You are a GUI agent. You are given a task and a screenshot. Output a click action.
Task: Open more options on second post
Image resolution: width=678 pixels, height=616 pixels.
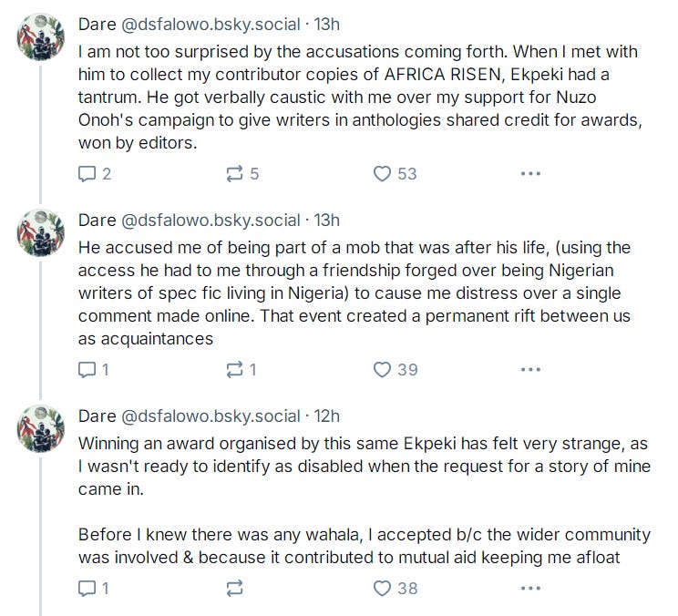click(530, 369)
